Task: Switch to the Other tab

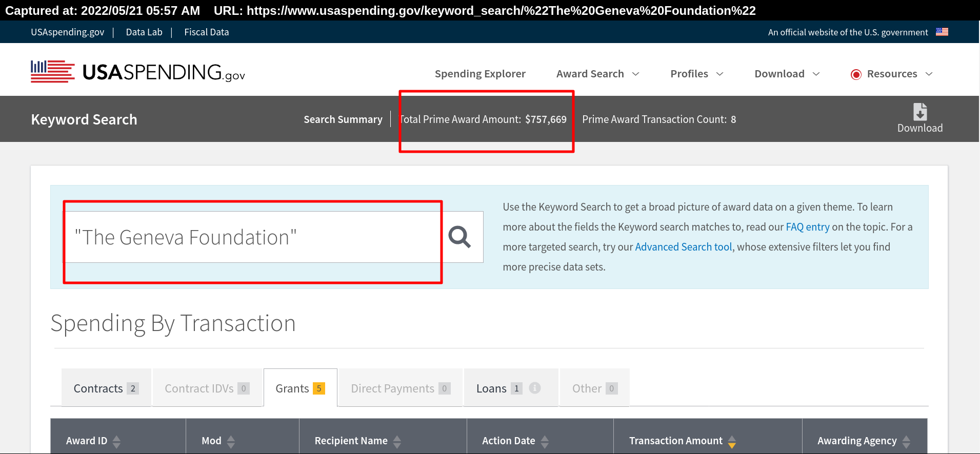Action: tap(594, 388)
